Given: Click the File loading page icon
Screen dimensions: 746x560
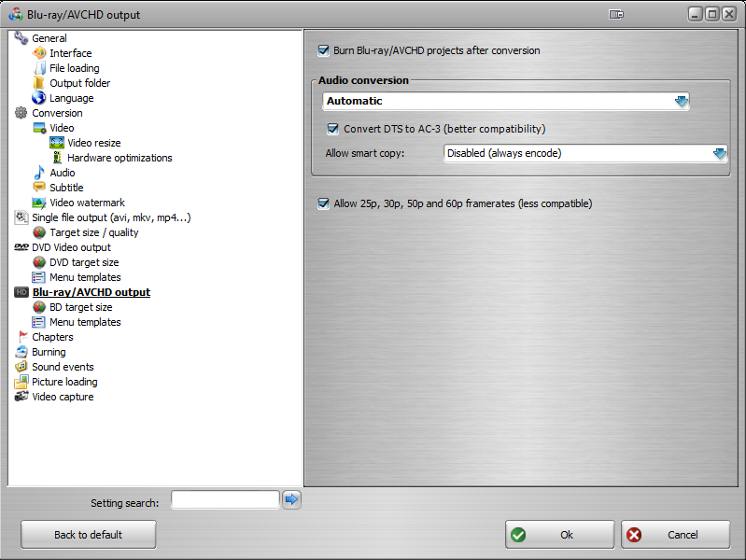Looking at the screenshot, I should (x=39, y=68).
